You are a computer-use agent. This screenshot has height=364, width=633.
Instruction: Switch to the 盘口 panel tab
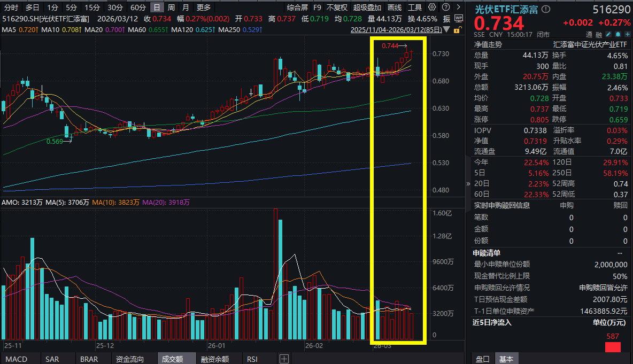pyautogui.click(x=482, y=359)
